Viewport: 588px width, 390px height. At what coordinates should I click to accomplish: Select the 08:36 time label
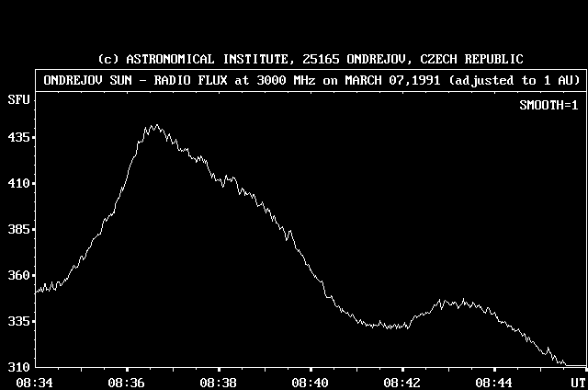(x=126, y=382)
